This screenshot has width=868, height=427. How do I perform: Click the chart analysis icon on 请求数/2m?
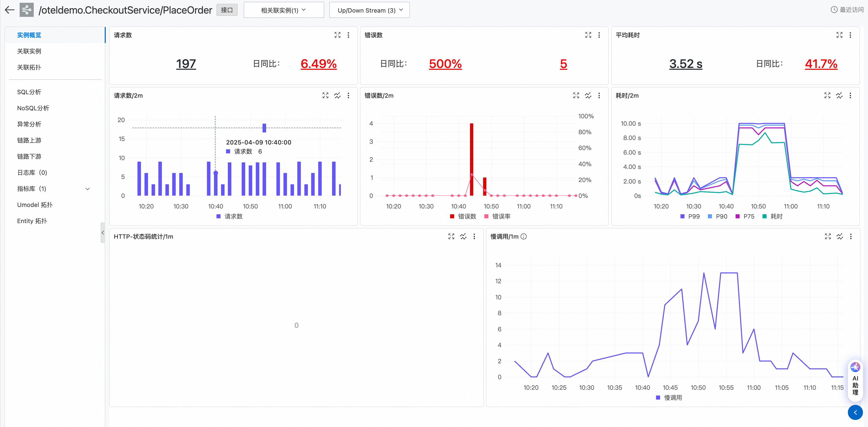[337, 96]
